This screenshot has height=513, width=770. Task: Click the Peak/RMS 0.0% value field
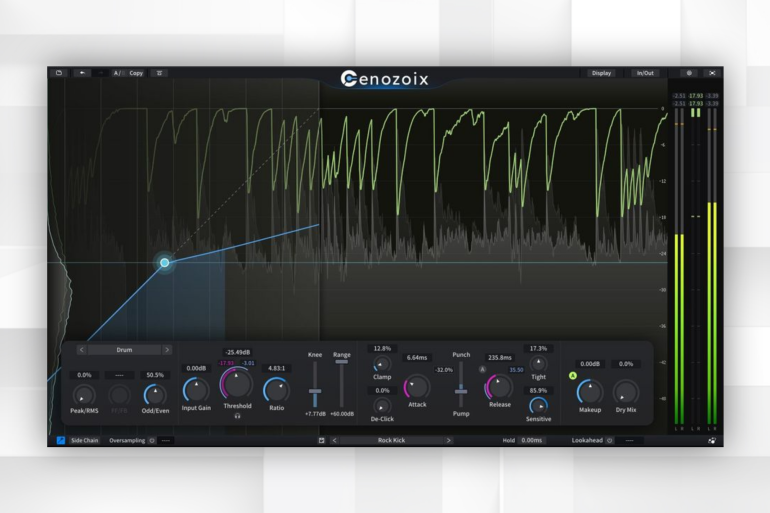click(x=84, y=375)
